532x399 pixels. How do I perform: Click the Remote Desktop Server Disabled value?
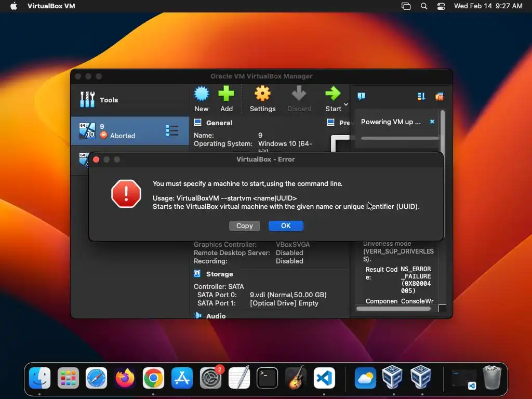coord(289,253)
